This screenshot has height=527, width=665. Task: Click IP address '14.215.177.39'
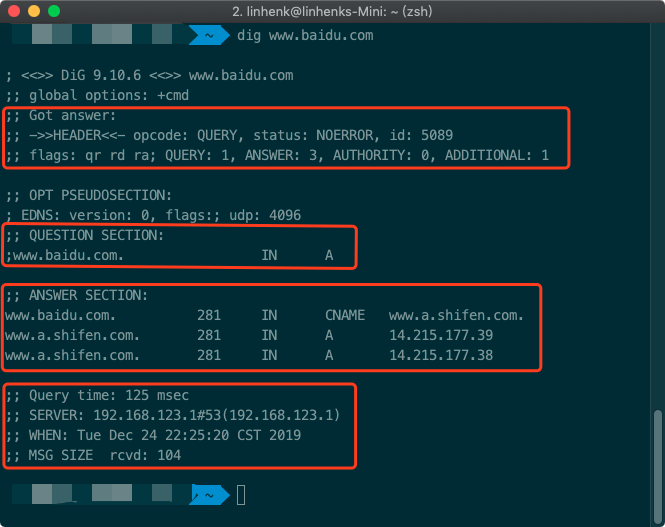(441, 335)
